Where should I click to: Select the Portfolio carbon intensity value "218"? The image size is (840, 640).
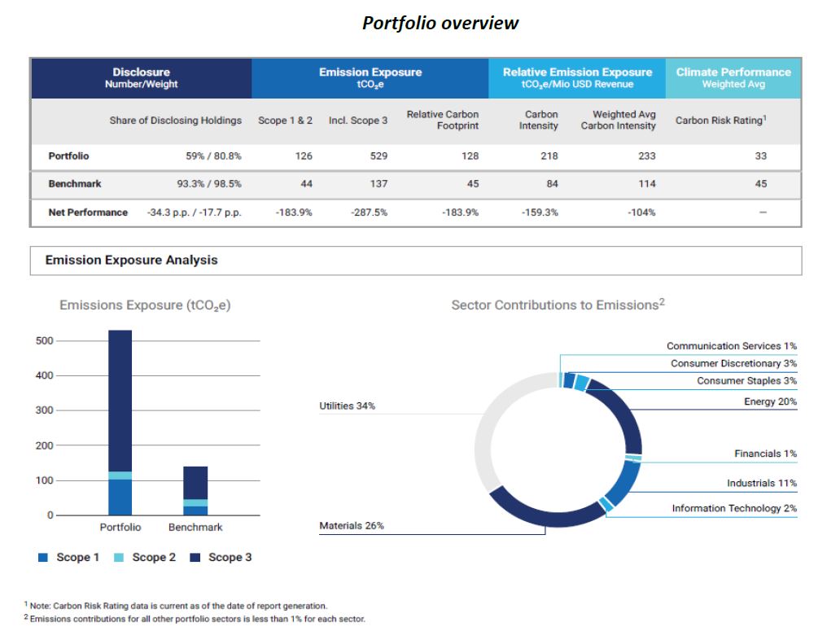coord(549,156)
